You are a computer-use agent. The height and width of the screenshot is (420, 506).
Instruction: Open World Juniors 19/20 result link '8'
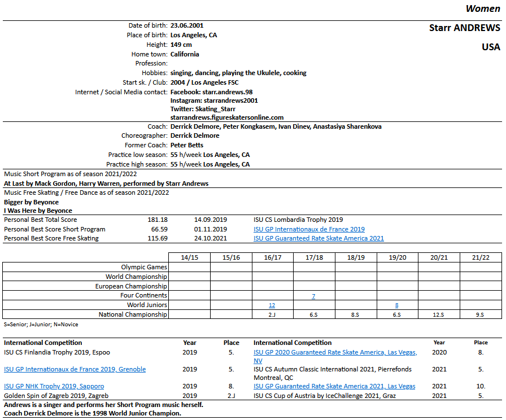point(396,305)
